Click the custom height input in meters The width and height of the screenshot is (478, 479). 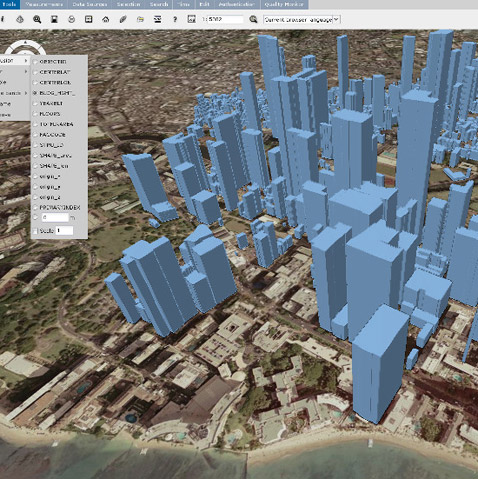point(55,218)
